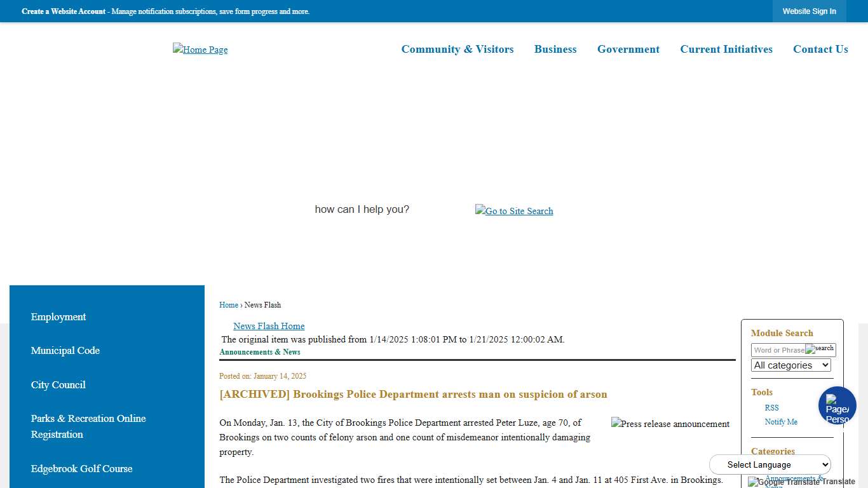Open the page personalization round button
The image size is (868, 488).
point(837,405)
